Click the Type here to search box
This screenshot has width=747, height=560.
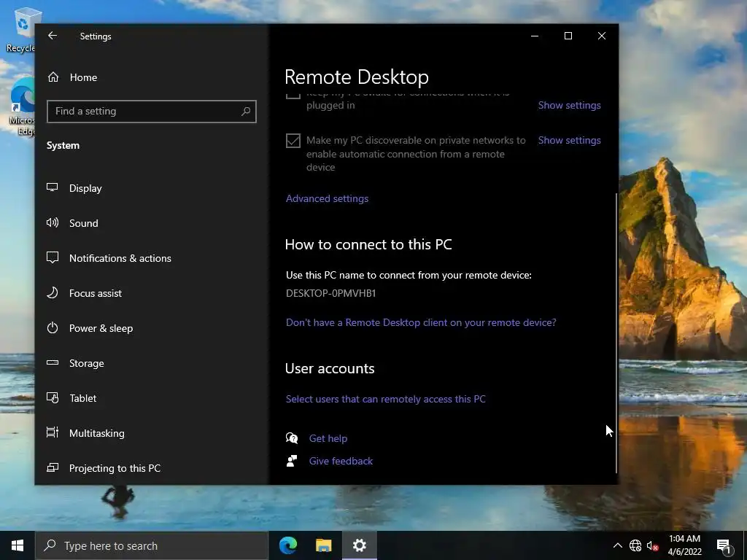coord(152,545)
